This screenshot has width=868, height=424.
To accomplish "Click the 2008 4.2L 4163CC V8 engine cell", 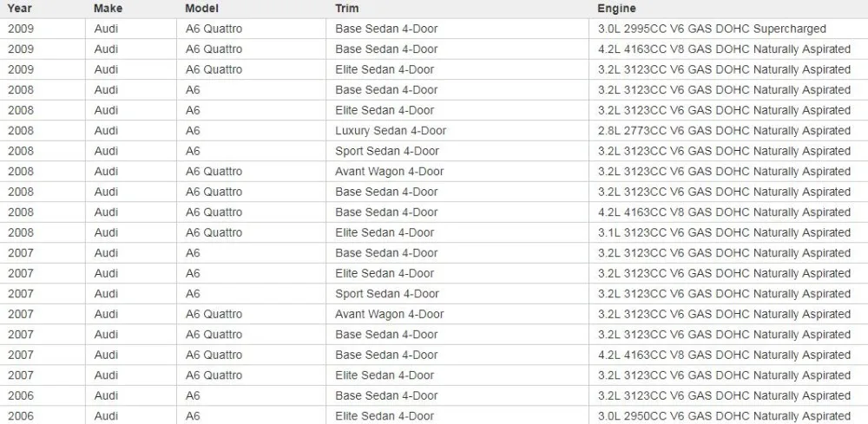I will [x=728, y=212].
